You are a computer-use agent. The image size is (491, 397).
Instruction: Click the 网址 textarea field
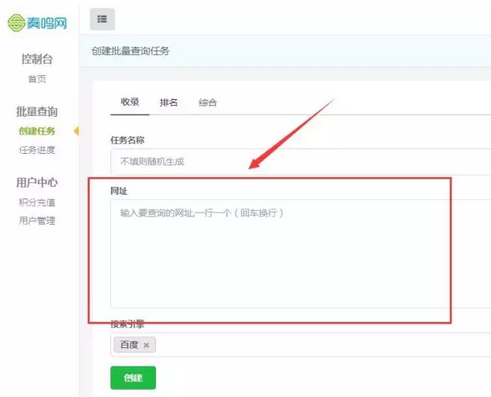coord(301,254)
